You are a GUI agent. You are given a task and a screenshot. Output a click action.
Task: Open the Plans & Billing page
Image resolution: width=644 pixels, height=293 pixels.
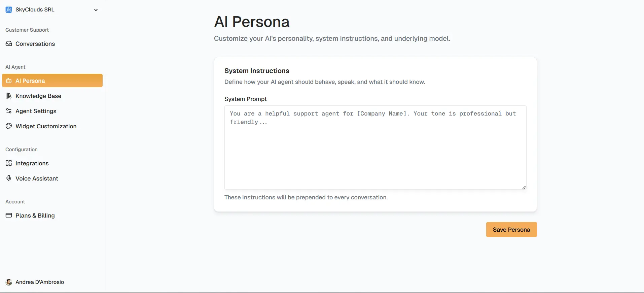[35, 216]
